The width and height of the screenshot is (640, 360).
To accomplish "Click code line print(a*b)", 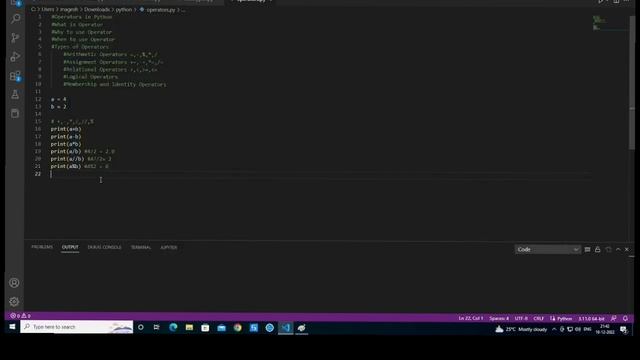I will [x=66, y=144].
